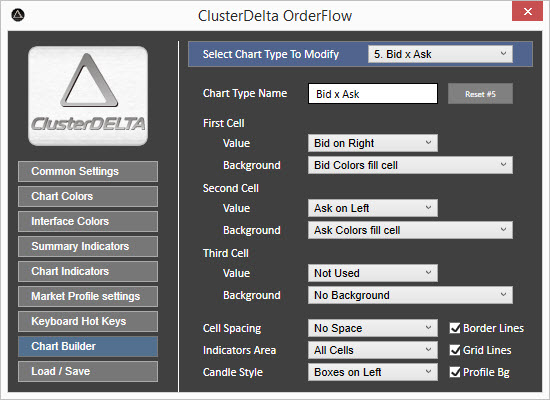Expand the Third Cell Value dropdown
This screenshot has height=400, width=550.
(x=373, y=273)
